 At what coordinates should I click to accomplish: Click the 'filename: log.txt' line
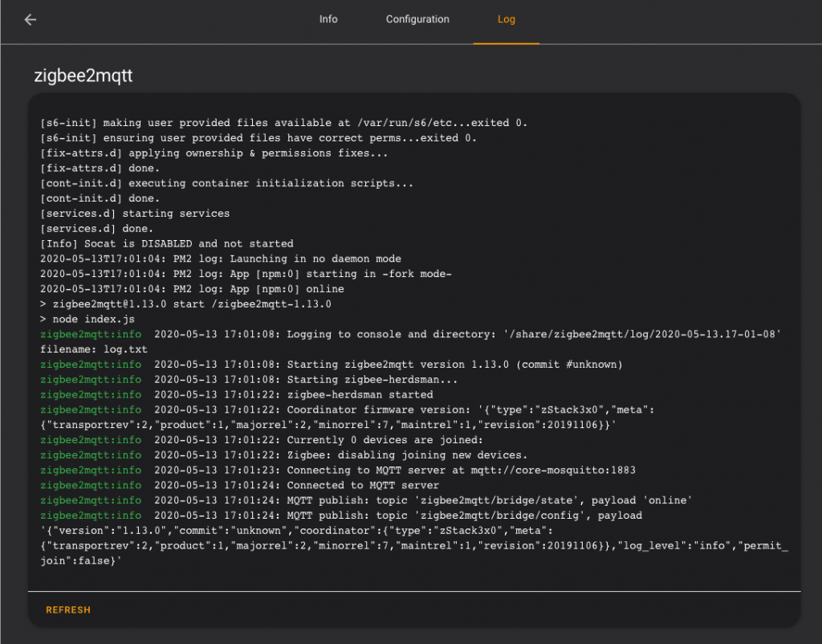[x=94, y=350]
